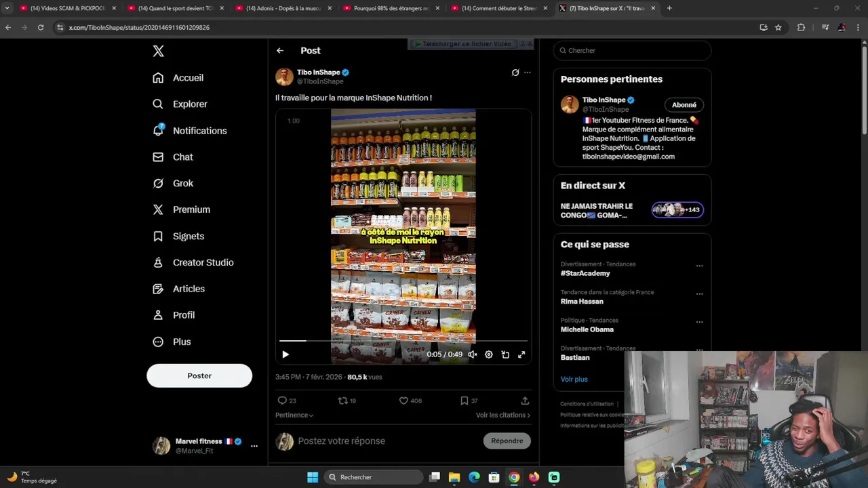Go to Profil page
The image size is (868, 488).
[x=174, y=316]
